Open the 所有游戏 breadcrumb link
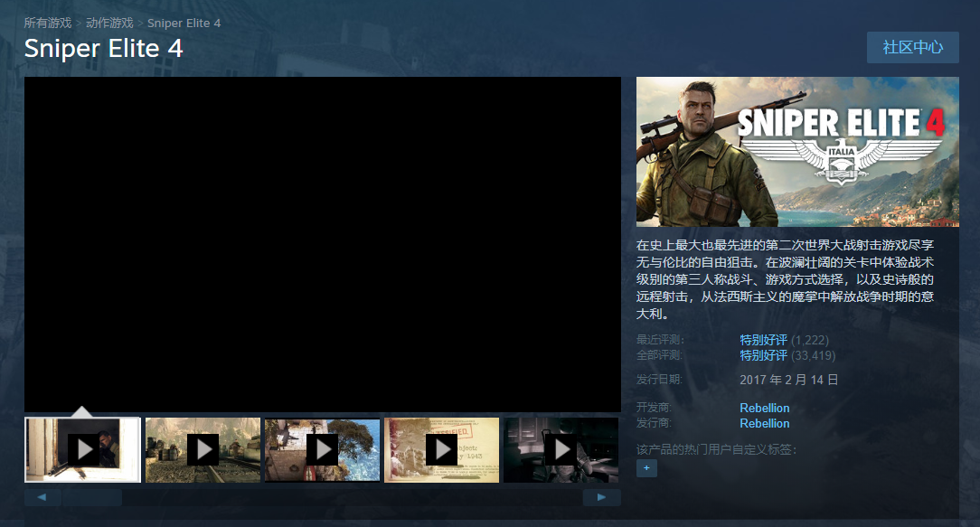This screenshot has height=527, width=980. pyautogui.click(x=48, y=24)
